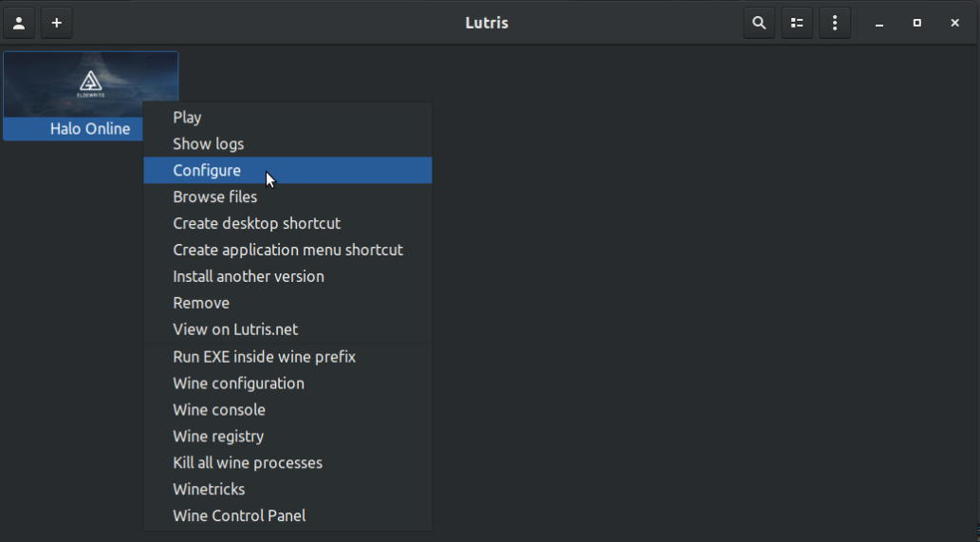Open Wine registry entry
The width and height of the screenshot is (980, 542).
287,437
